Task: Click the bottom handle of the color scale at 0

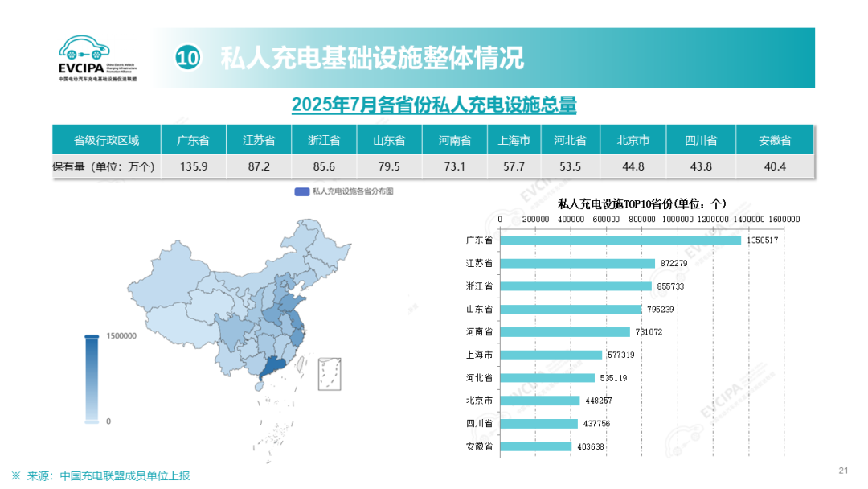Action: click(92, 421)
